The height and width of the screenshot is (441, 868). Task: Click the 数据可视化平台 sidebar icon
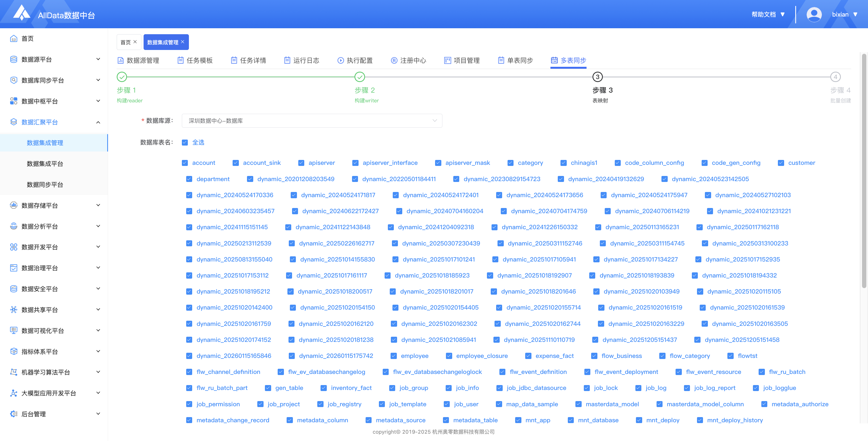coord(14,330)
